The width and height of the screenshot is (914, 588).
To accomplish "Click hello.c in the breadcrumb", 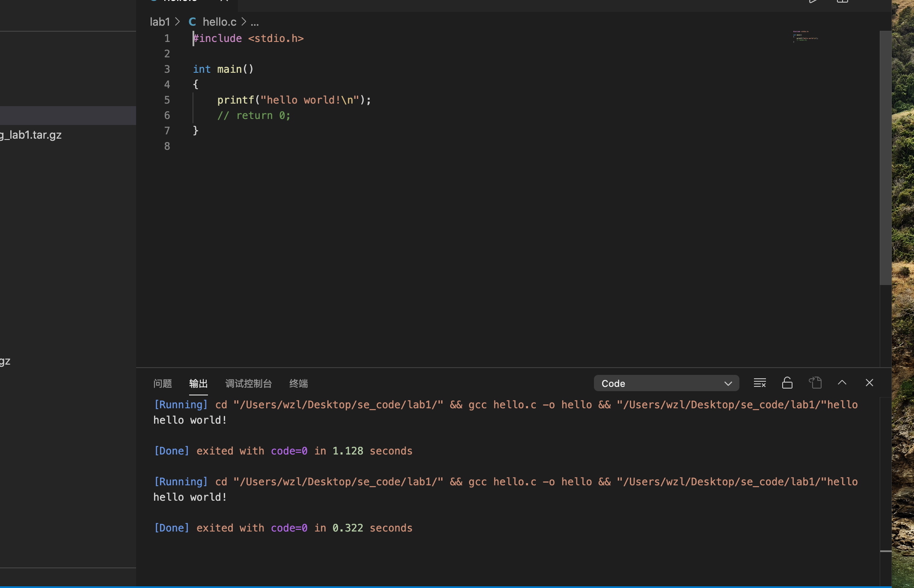I will (219, 22).
